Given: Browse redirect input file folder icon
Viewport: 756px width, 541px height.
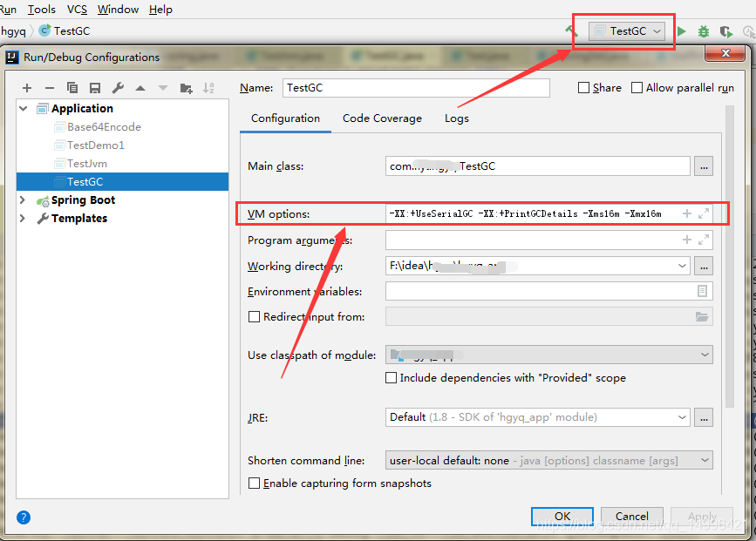Looking at the screenshot, I should click(702, 317).
